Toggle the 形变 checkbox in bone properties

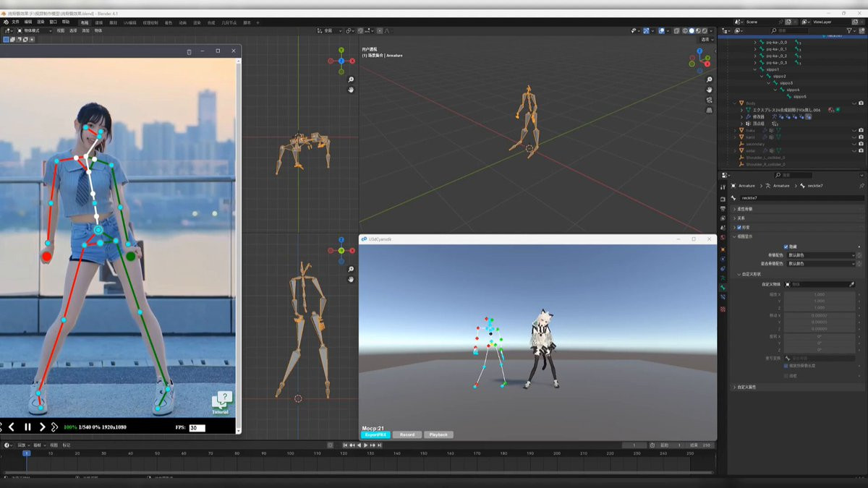coord(739,227)
